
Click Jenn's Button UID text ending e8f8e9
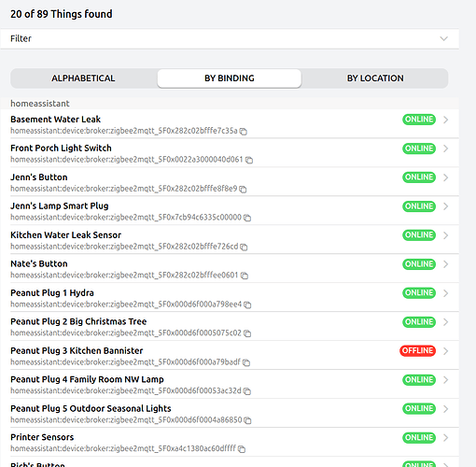pos(124,189)
